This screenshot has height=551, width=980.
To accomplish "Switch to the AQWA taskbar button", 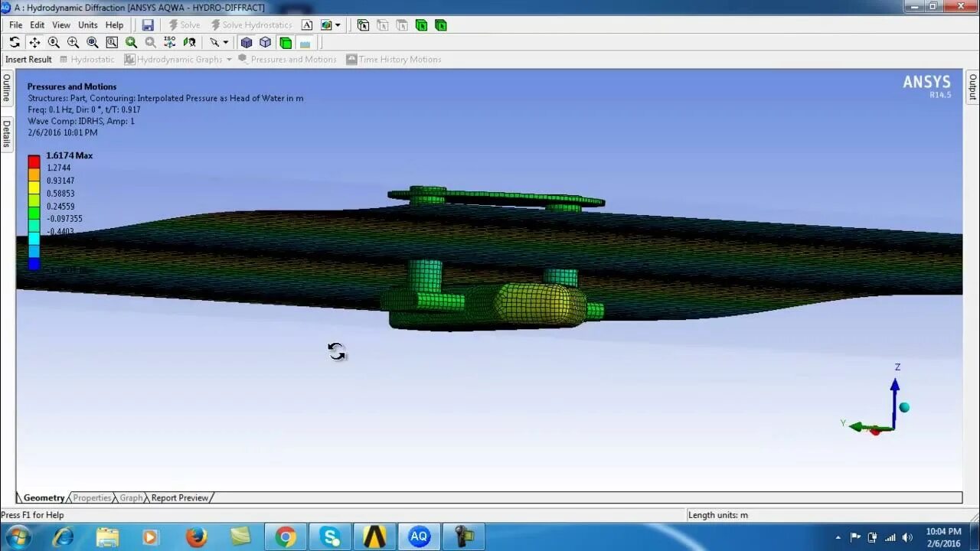I will click(419, 537).
